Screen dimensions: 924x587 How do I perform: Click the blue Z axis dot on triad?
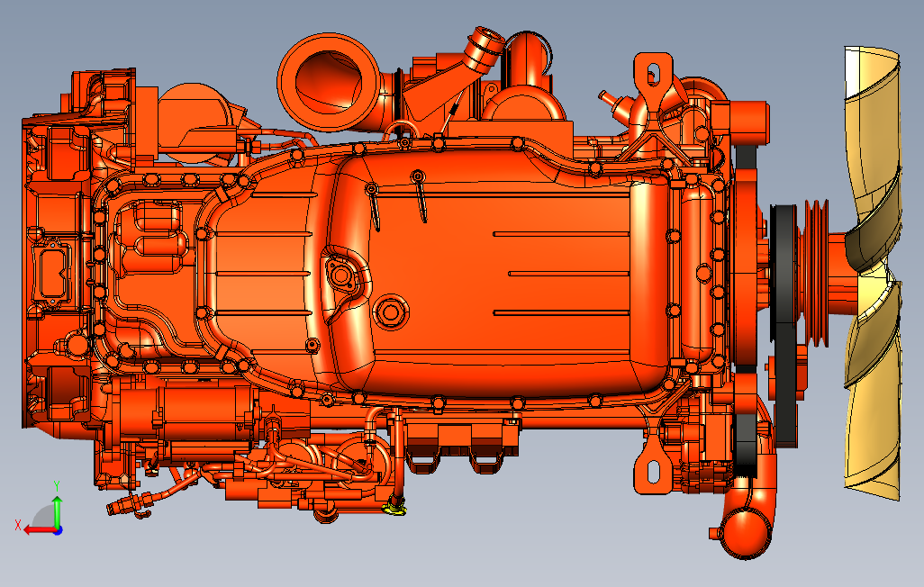click(59, 531)
